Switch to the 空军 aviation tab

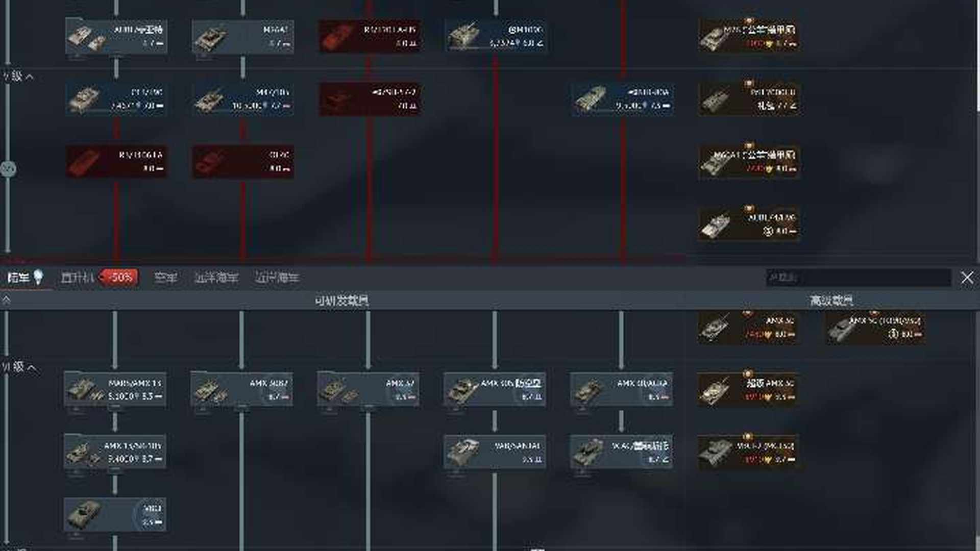(165, 278)
